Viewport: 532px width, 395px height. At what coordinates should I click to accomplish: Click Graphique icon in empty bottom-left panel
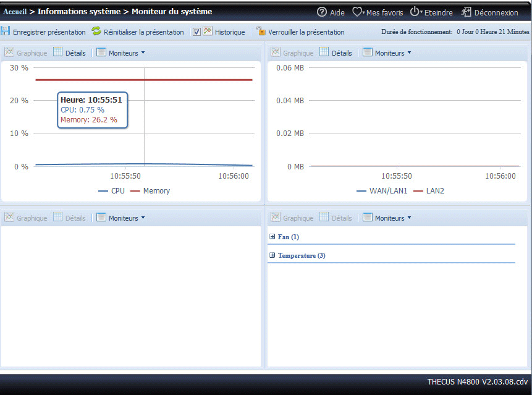(9, 217)
